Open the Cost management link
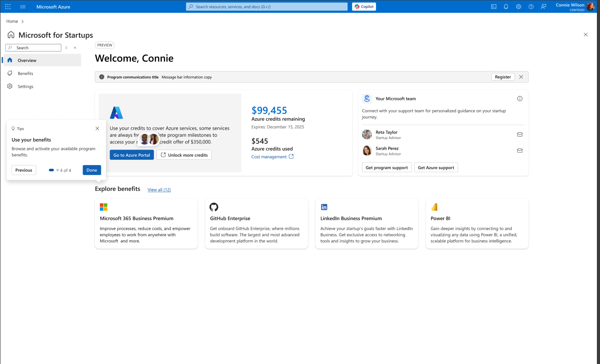The image size is (600, 364). 272,157
